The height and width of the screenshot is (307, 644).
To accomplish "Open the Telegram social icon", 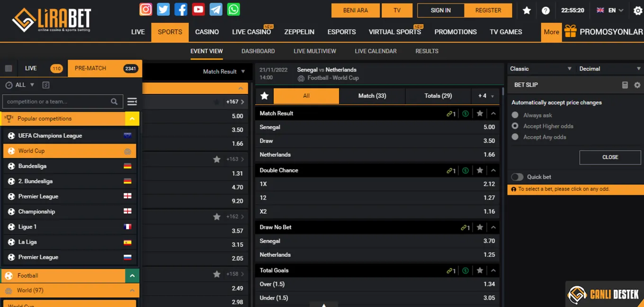I will tap(216, 9).
